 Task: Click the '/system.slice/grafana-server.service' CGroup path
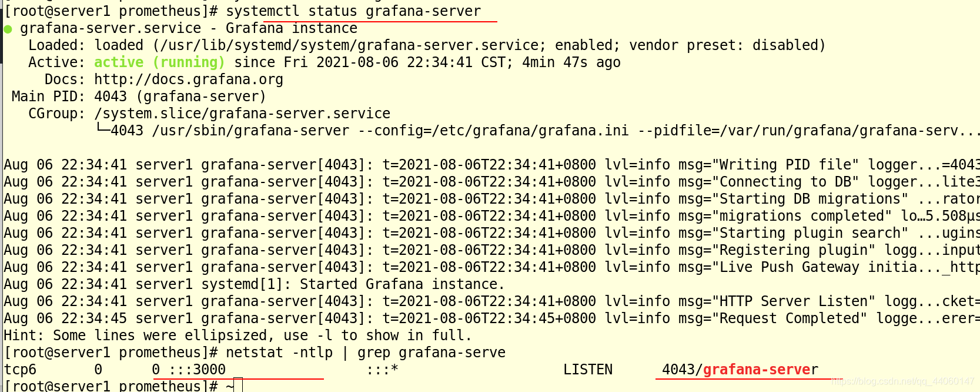click(242, 114)
